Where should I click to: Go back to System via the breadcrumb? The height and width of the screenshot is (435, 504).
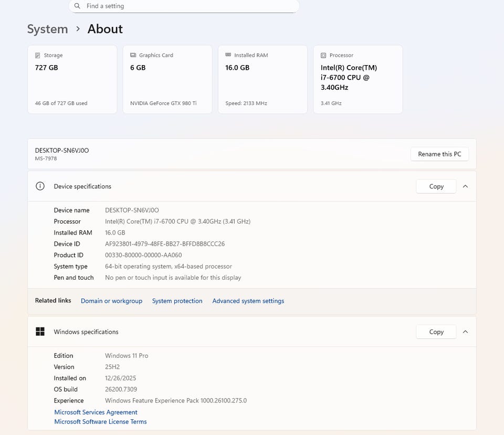pyautogui.click(x=47, y=29)
